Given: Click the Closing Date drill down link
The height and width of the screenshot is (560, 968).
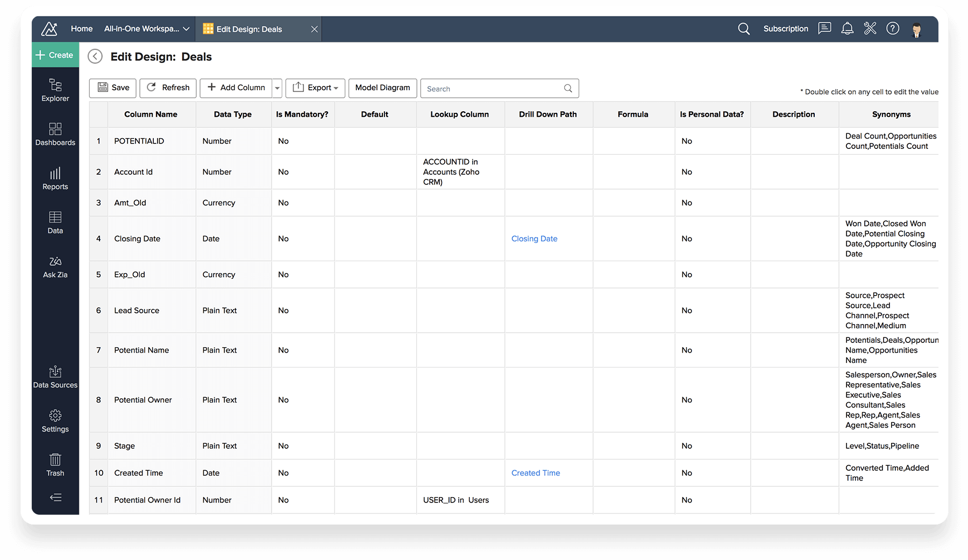Looking at the screenshot, I should pos(534,239).
